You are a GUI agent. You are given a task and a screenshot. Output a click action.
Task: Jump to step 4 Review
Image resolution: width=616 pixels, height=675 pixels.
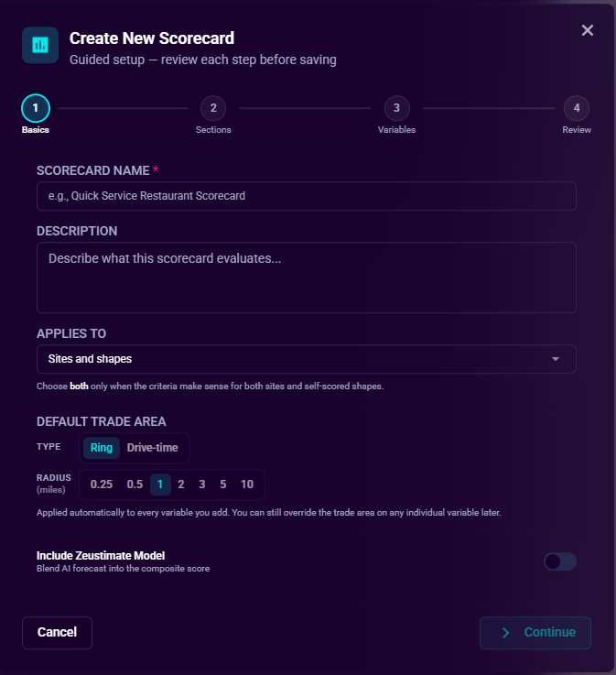[x=577, y=108]
